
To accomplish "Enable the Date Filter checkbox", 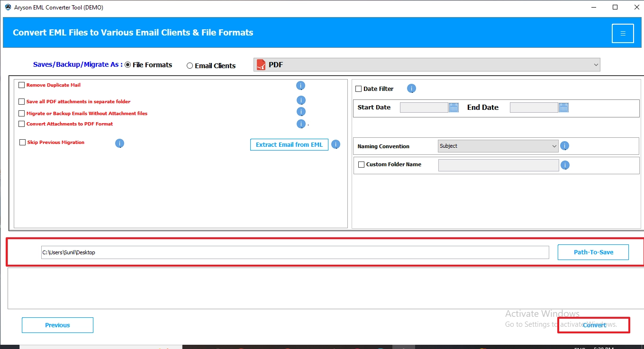I will [x=359, y=89].
